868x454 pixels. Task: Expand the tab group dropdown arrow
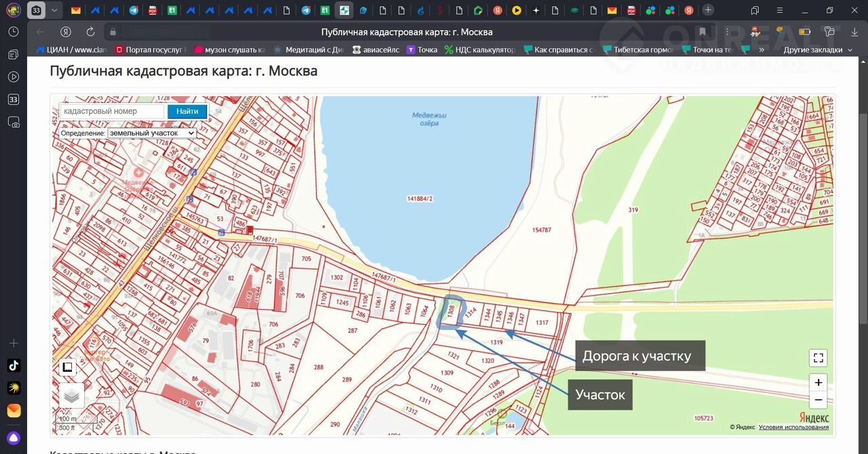(x=54, y=10)
